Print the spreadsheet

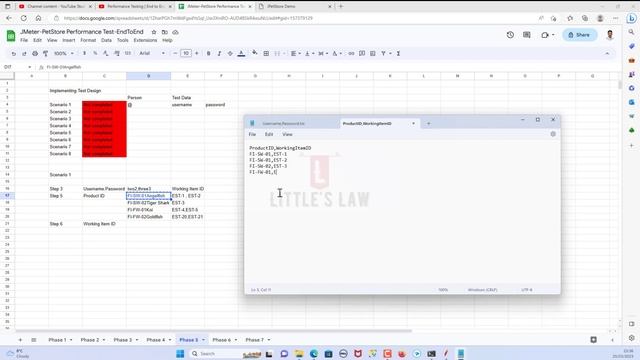pyautogui.click(x=35, y=53)
